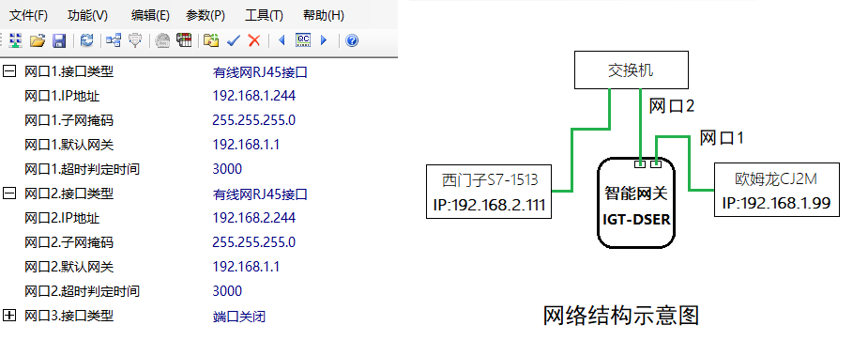
Task: Select the 网口2.子网掩码 parameter row
Action: 69,242
